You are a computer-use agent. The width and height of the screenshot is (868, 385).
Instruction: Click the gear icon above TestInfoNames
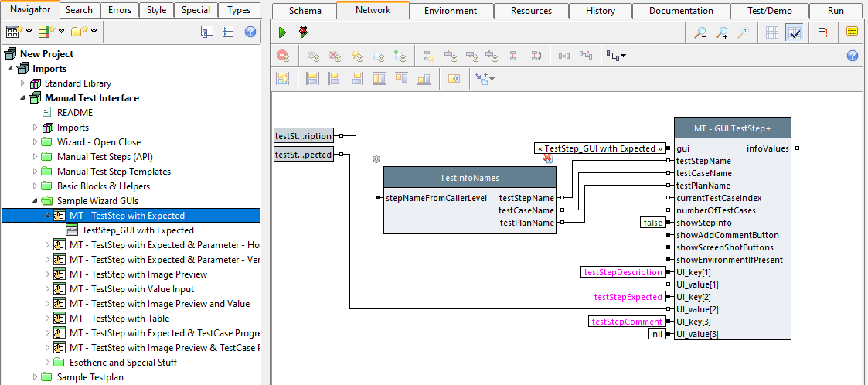(376, 159)
